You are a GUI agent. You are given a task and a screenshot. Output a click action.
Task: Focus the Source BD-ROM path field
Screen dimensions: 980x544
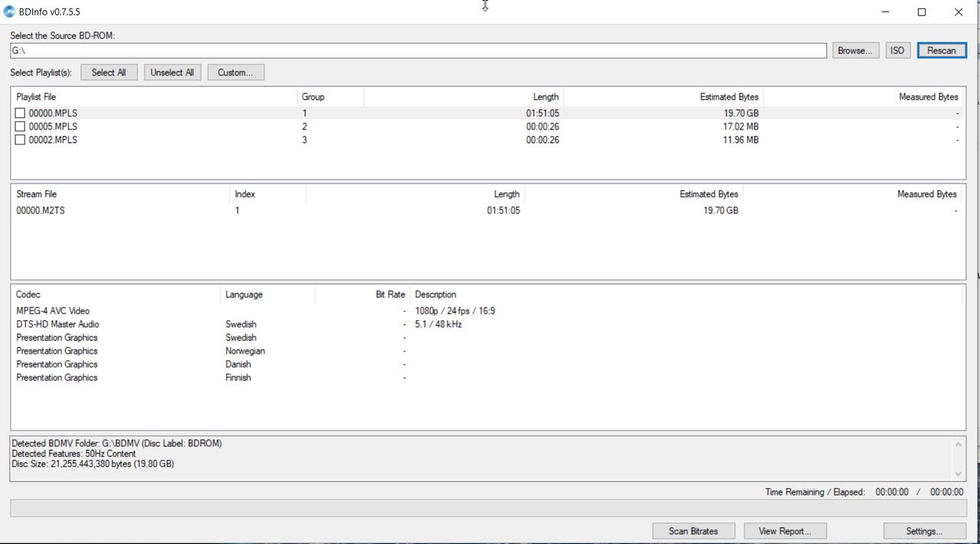coord(418,51)
